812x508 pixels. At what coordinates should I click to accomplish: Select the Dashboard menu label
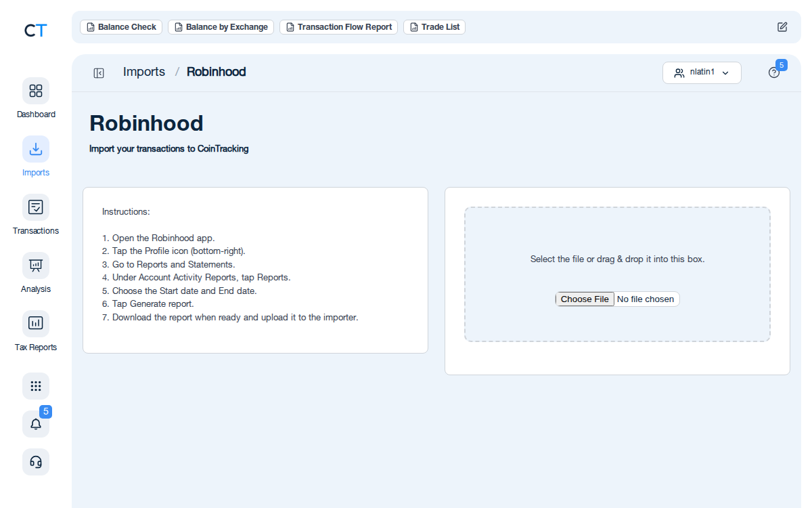point(36,114)
